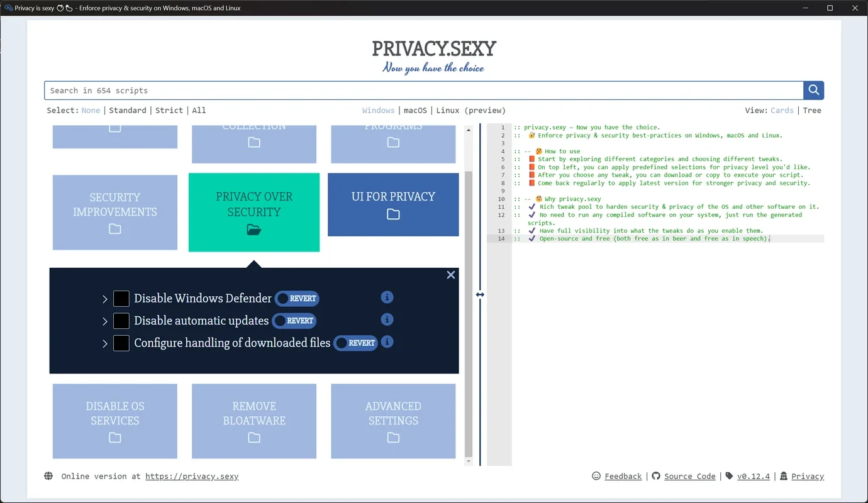
Task: Switch to Linux (preview) scripts
Action: point(471,110)
